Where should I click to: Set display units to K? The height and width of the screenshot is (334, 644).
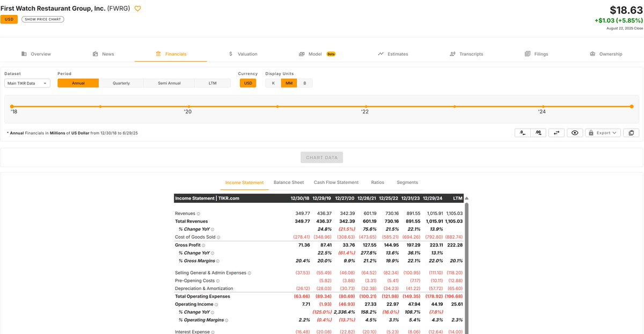273,83
